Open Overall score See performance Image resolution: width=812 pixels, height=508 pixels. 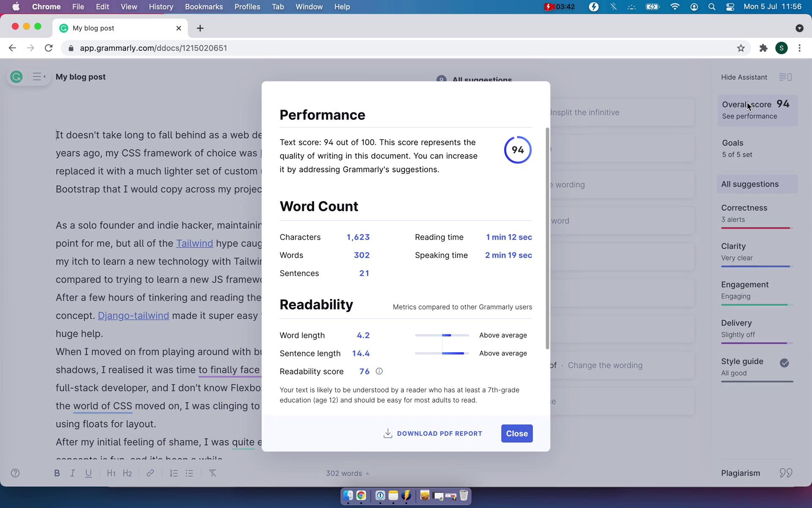tap(757, 110)
